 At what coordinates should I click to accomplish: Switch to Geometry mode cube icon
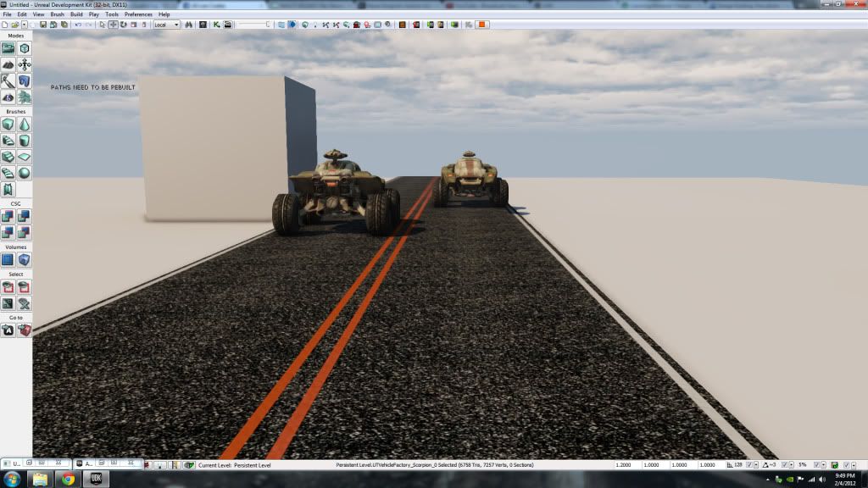tap(24, 48)
